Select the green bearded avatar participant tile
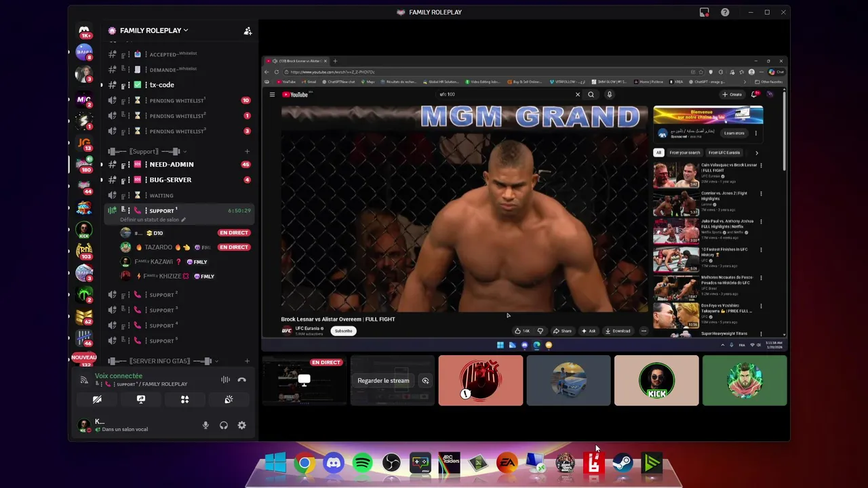The height and width of the screenshot is (488, 868). tap(745, 380)
